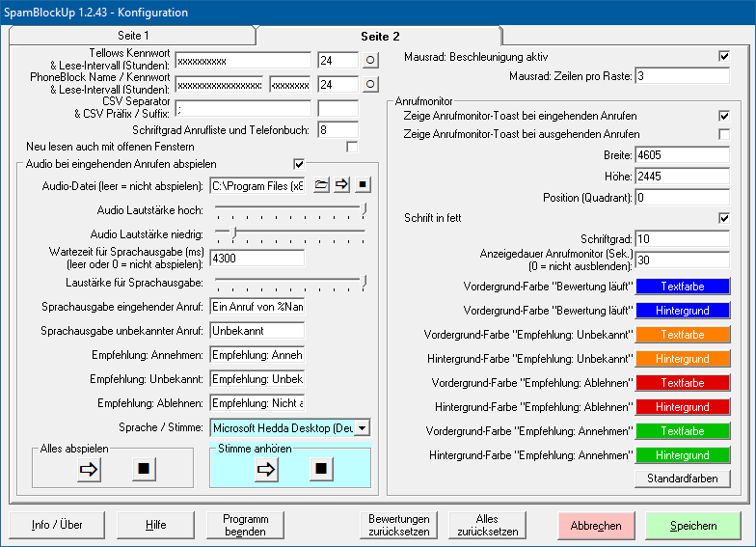Play arrow in Alles abspielen group
The image size is (756, 547).
click(89, 469)
